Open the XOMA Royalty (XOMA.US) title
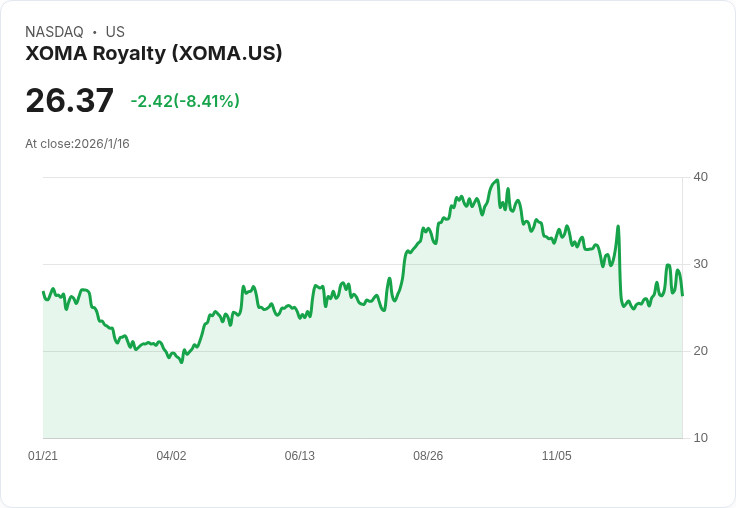 click(154, 53)
